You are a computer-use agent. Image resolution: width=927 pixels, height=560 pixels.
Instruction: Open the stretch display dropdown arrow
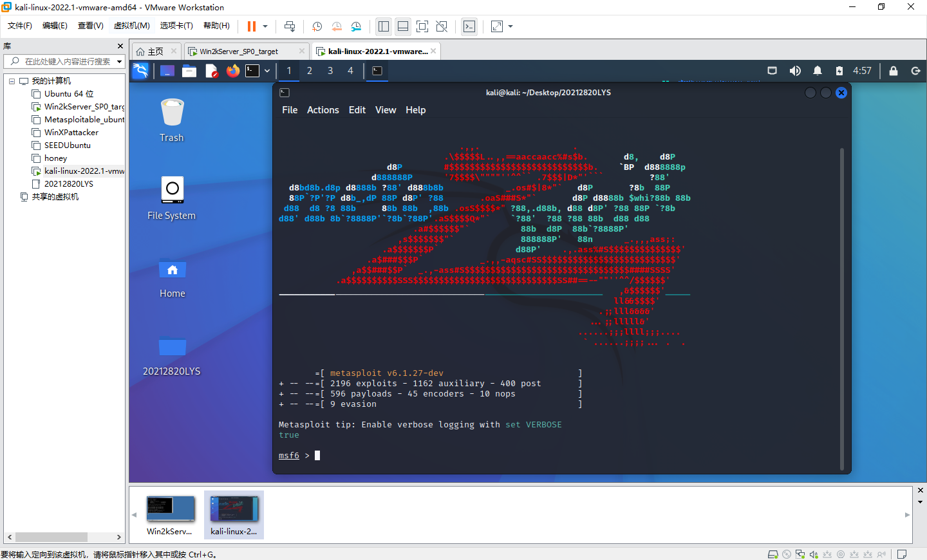pyautogui.click(x=510, y=26)
